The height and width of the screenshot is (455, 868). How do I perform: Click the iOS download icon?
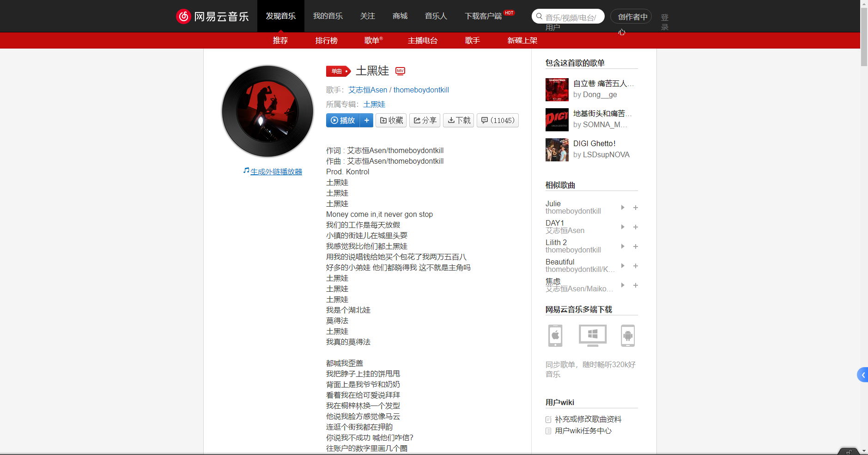[x=555, y=336]
